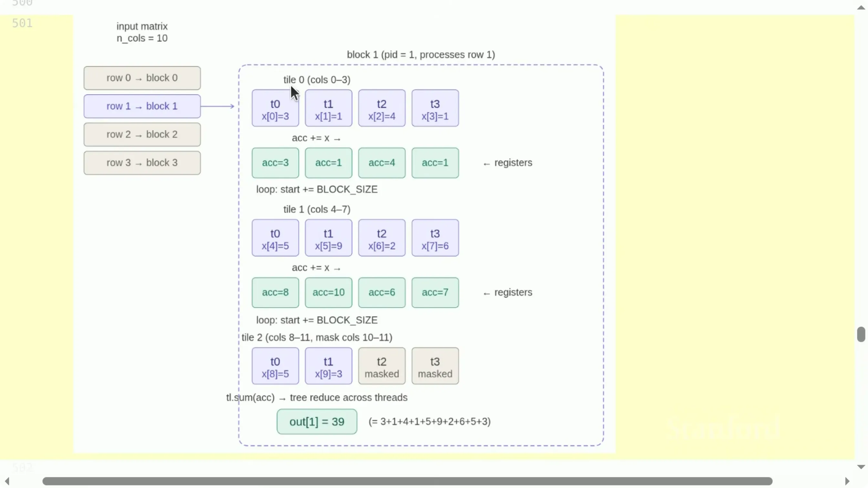The height and width of the screenshot is (488, 868).
Task: Click thread box t1 x[9]=3
Action: click(328, 366)
